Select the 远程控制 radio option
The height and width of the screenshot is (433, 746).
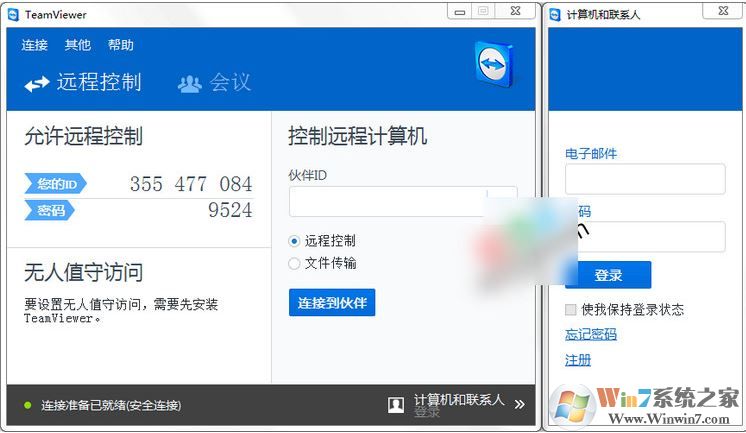[x=294, y=241]
